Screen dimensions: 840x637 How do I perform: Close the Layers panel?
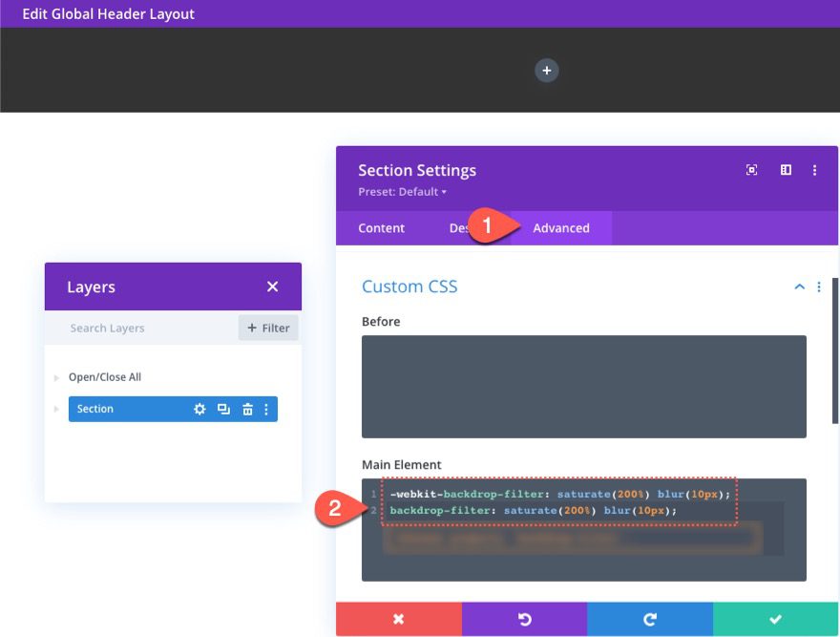pyautogui.click(x=272, y=287)
